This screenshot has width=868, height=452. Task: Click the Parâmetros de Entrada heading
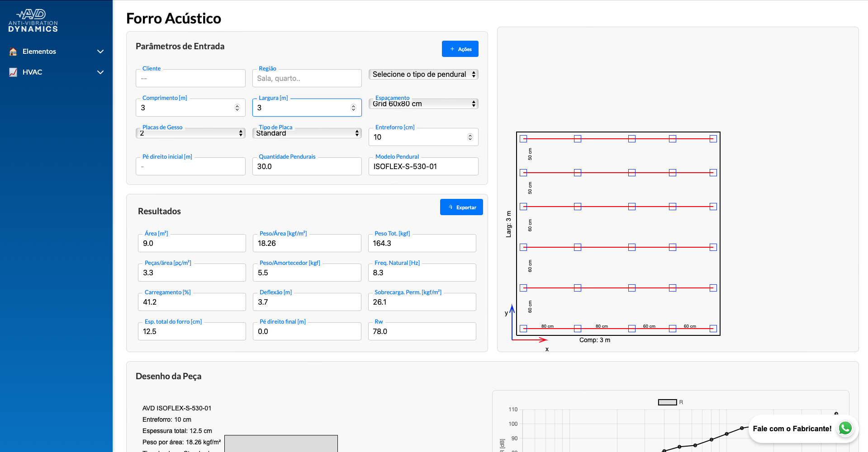[x=180, y=46]
